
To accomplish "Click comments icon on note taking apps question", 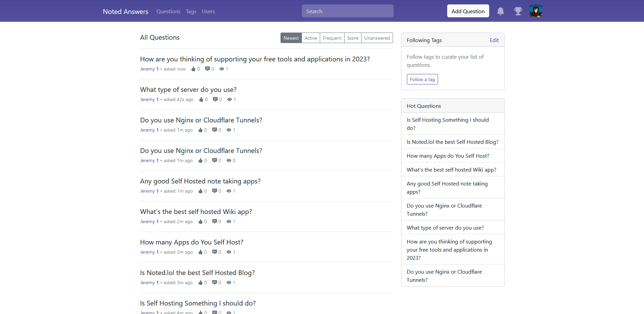I will [x=214, y=191].
